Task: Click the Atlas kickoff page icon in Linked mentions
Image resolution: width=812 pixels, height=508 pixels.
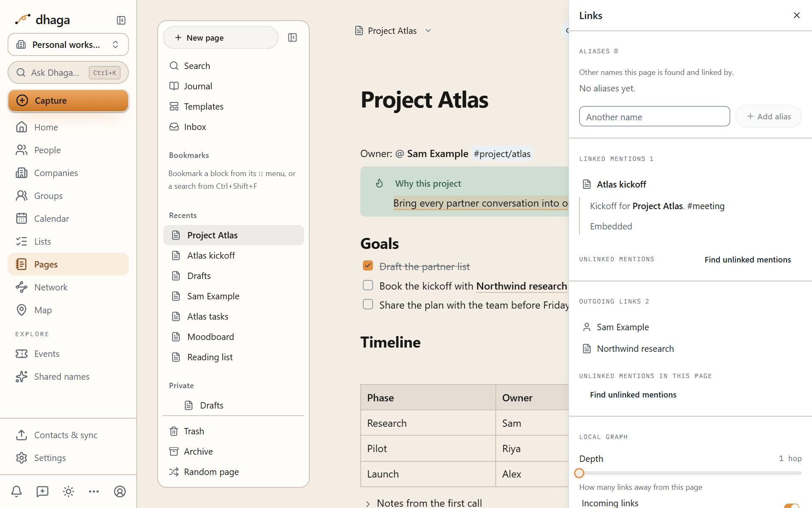Action: 587,184
